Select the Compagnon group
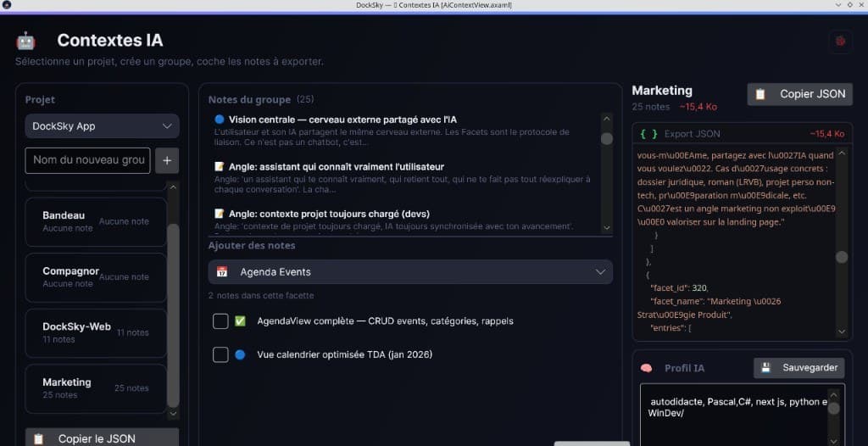Screen dimensions: 868x446 click(x=96, y=277)
